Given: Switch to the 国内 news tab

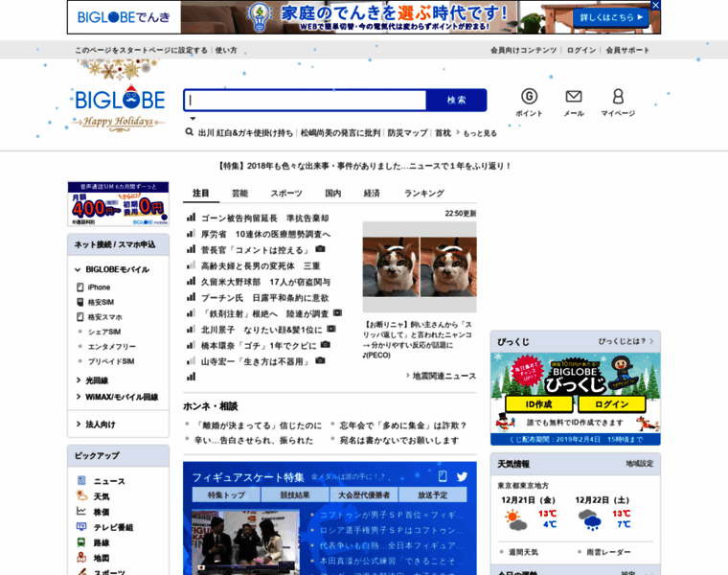Looking at the screenshot, I should (333, 194).
